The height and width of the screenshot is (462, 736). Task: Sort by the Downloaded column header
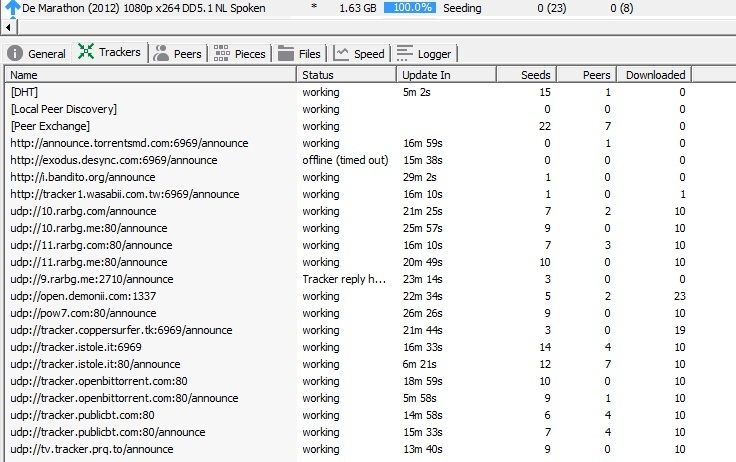click(654, 75)
